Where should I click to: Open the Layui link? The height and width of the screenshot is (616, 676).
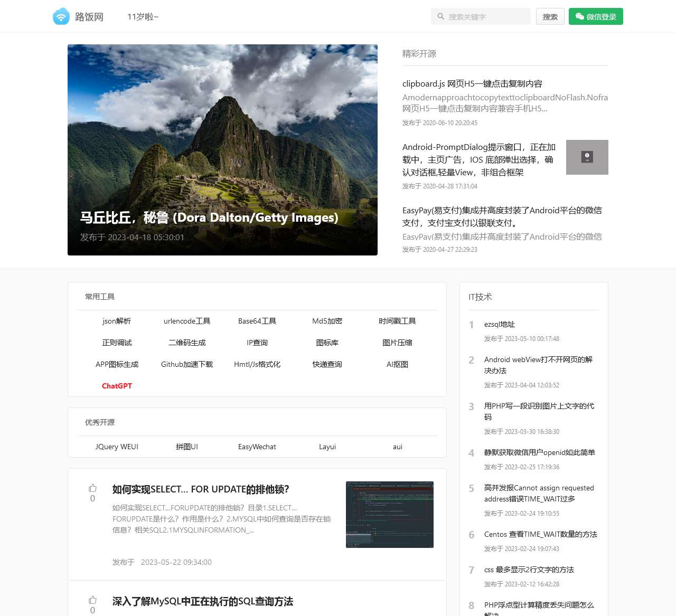pos(327,447)
